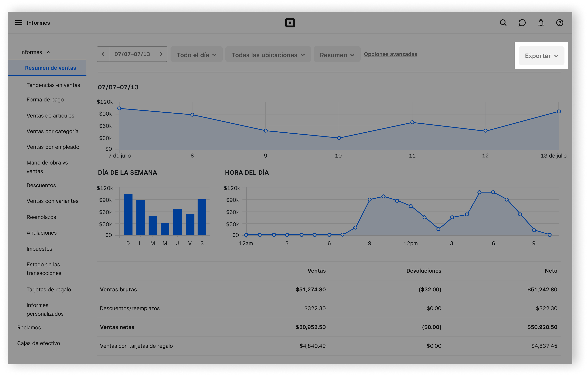The image size is (588, 376).
Task: Select Tendencias en ventas report
Action: 53,85
